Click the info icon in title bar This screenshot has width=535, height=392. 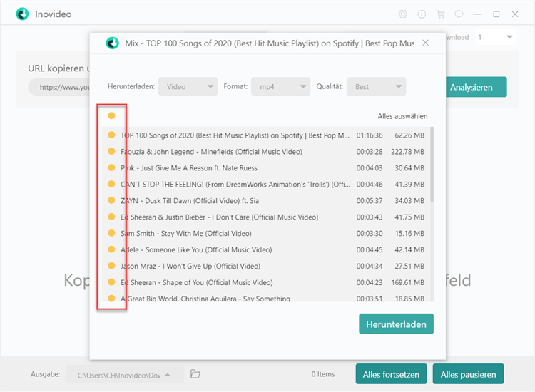pos(422,14)
